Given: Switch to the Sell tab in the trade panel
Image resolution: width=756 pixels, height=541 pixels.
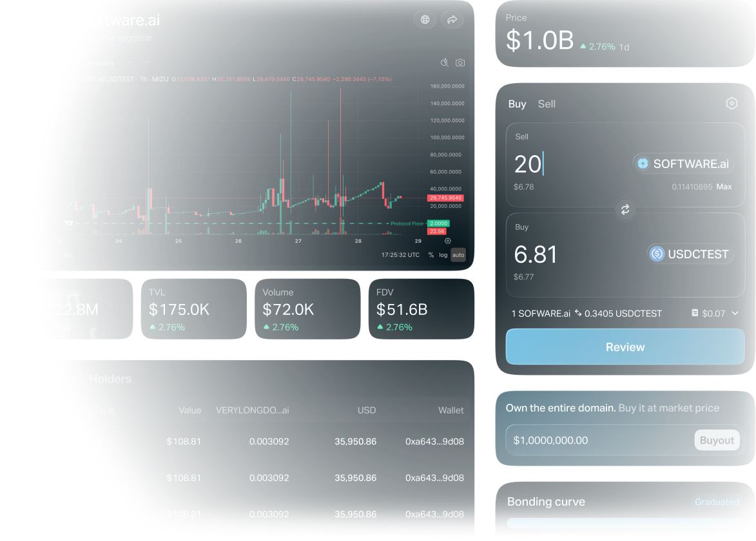Looking at the screenshot, I should coord(547,104).
